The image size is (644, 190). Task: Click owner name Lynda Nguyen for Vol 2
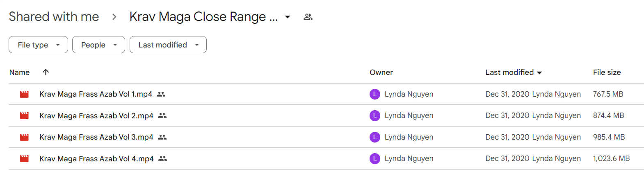tap(409, 116)
